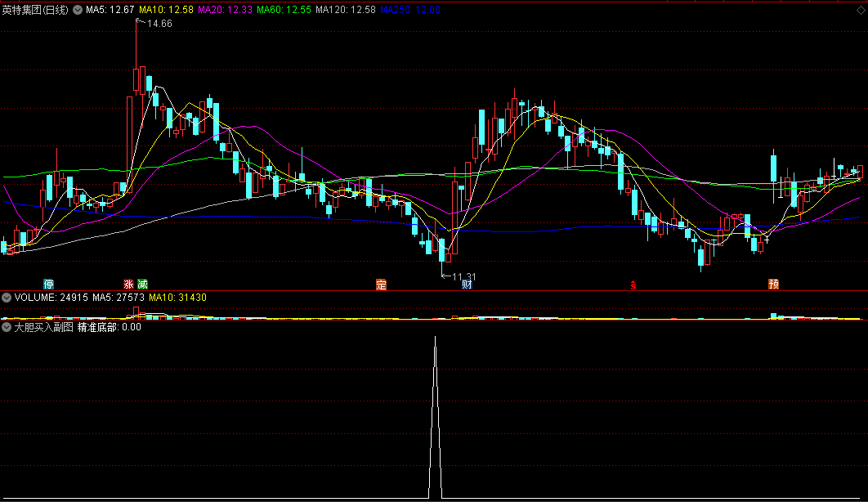Click the green MA60: 12.55 label
Screen dimensions: 868x502
284,10
